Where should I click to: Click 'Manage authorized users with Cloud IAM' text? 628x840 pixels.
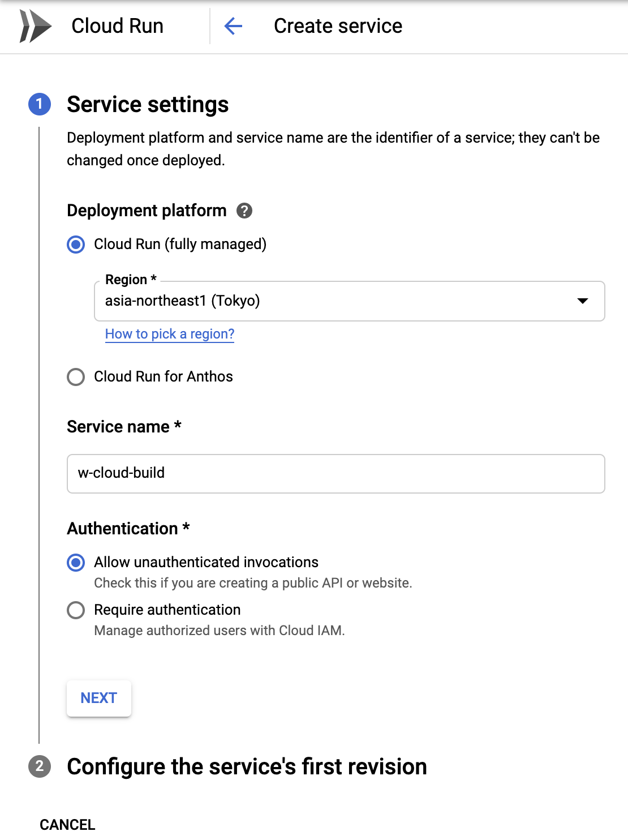click(220, 631)
